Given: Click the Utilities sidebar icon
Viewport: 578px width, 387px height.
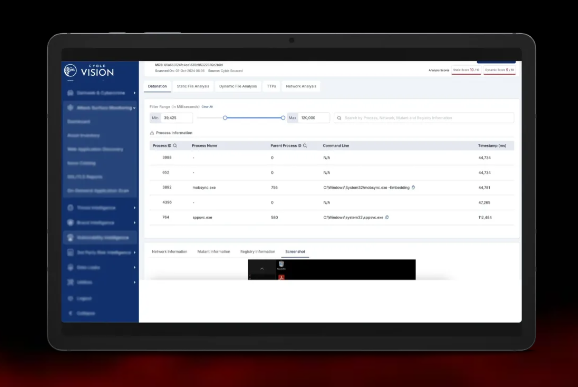Looking at the screenshot, I should tap(70, 282).
